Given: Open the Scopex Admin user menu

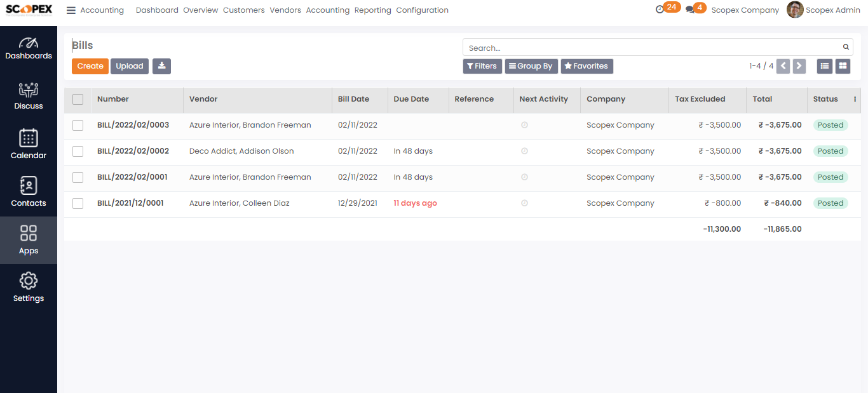Looking at the screenshot, I should coord(832,10).
